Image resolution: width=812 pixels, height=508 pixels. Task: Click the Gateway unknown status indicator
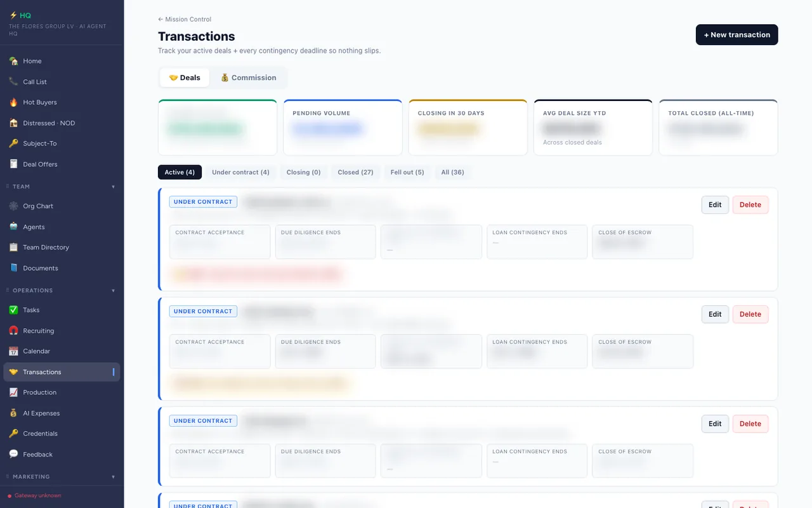point(35,495)
